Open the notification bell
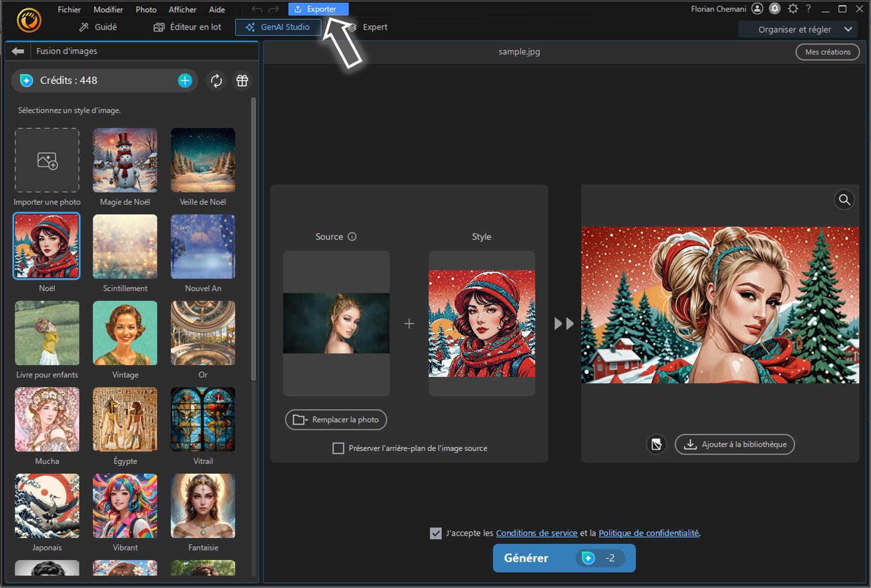Image resolution: width=871 pixels, height=588 pixels. pos(775,9)
